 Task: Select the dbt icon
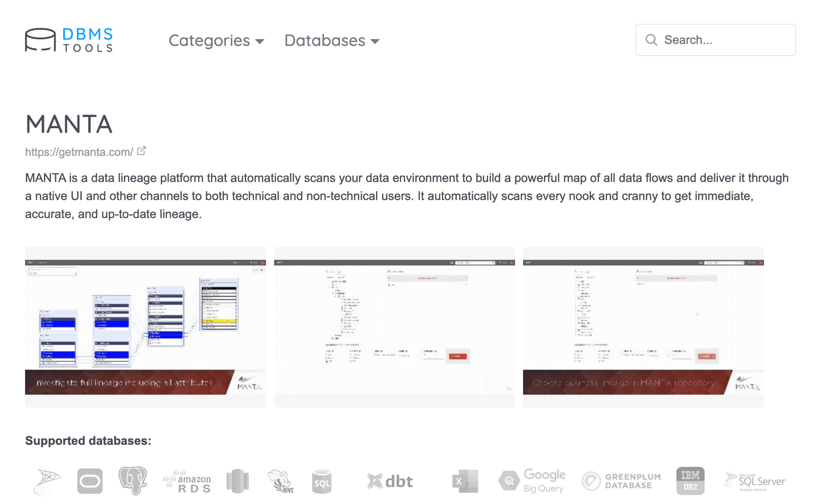[390, 481]
